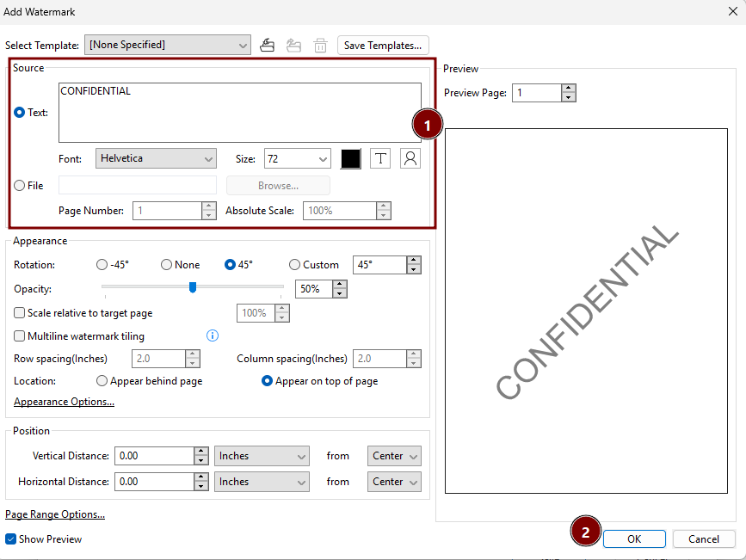Click the delete template trash icon
Image resolution: width=746 pixels, height=560 pixels.
(320, 46)
